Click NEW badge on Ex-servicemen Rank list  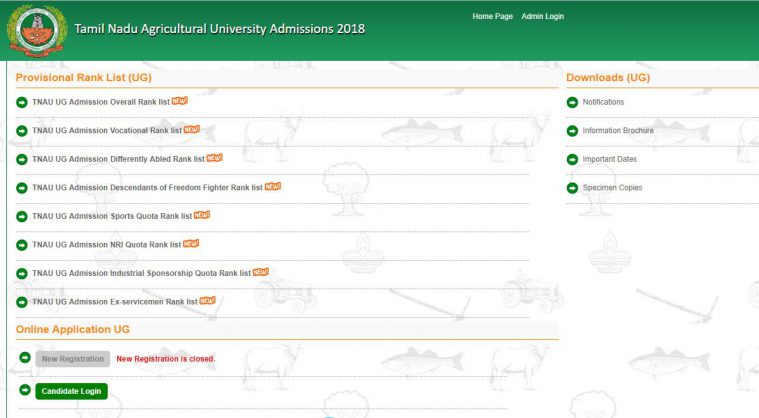click(208, 300)
